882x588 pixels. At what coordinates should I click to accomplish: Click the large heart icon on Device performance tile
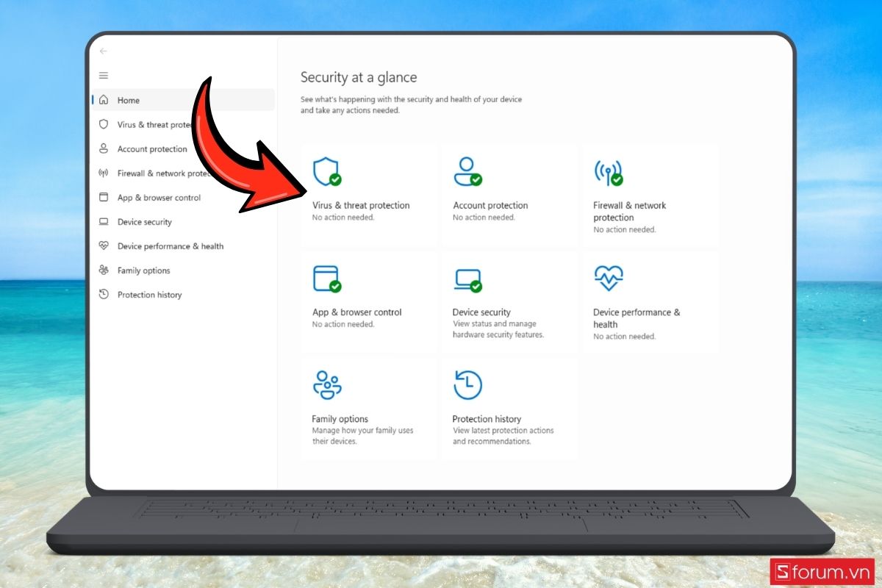click(x=609, y=278)
